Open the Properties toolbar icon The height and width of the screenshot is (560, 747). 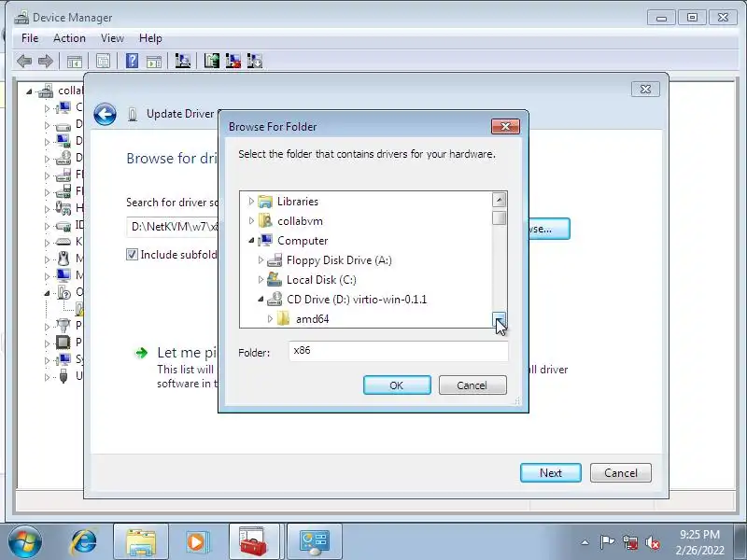click(103, 61)
